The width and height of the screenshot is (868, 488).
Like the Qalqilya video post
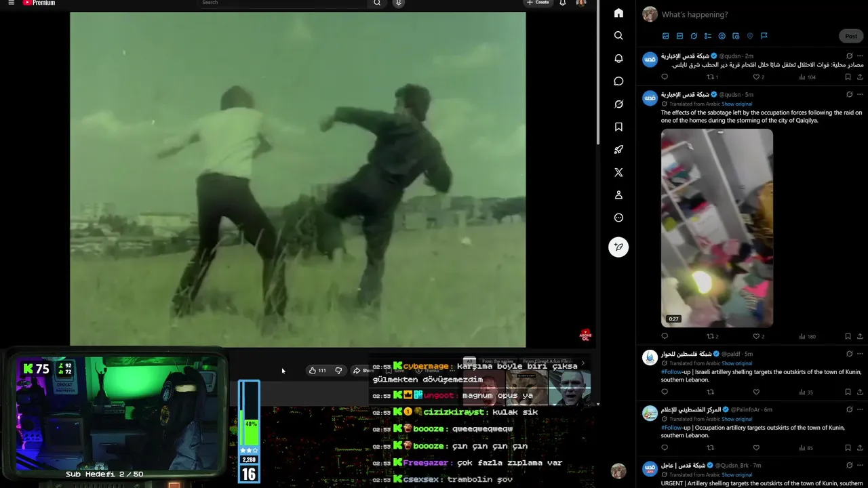(757, 336)
